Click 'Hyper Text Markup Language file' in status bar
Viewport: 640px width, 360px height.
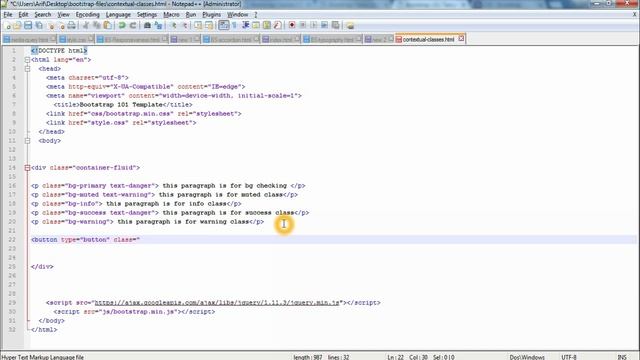coord(42,357)
